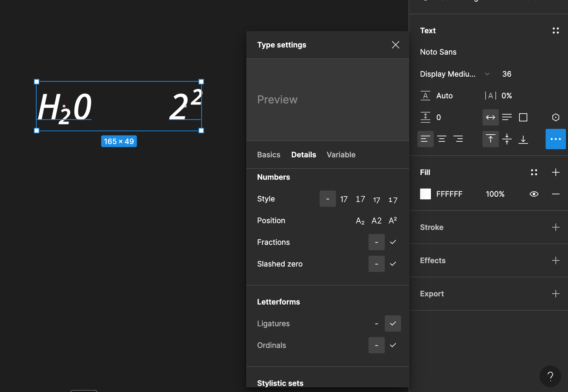Align text center horizontally
Image resolution: width=568 pixels, height=392 pixels.
[x=441, y=139]
